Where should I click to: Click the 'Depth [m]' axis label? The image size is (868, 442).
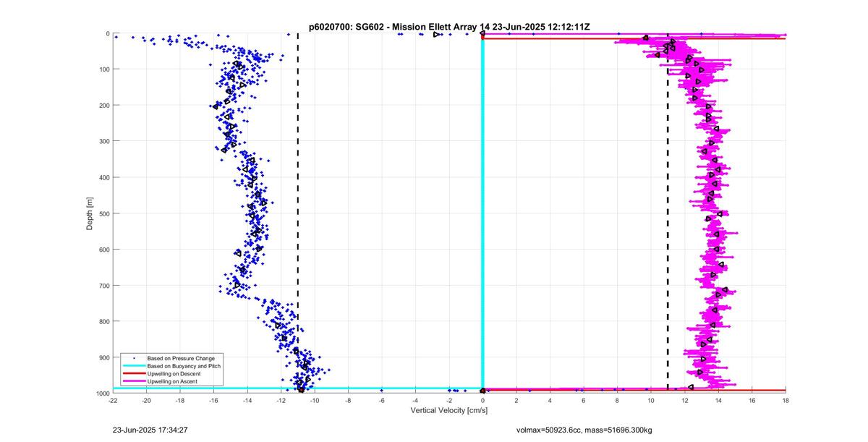[x=90, y=213]
